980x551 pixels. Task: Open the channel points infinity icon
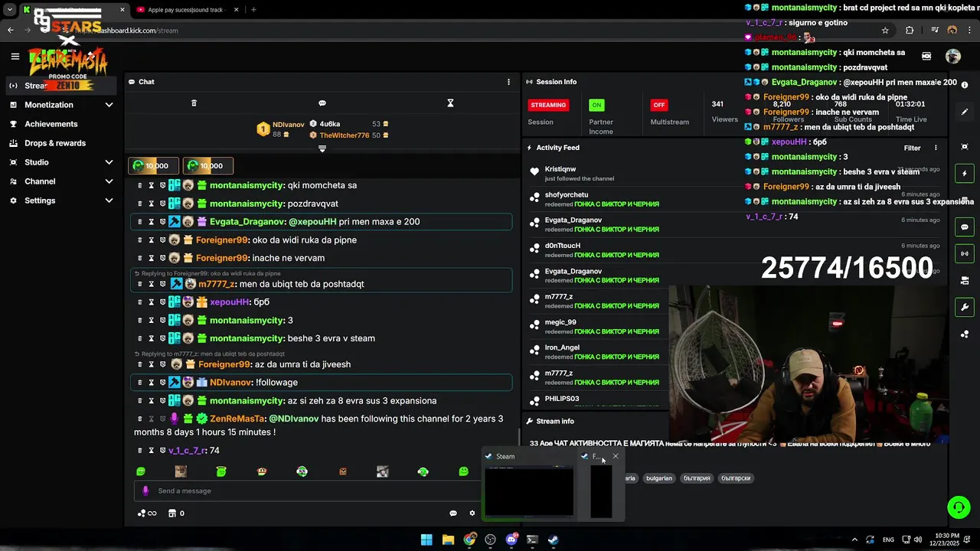(147, 514)
